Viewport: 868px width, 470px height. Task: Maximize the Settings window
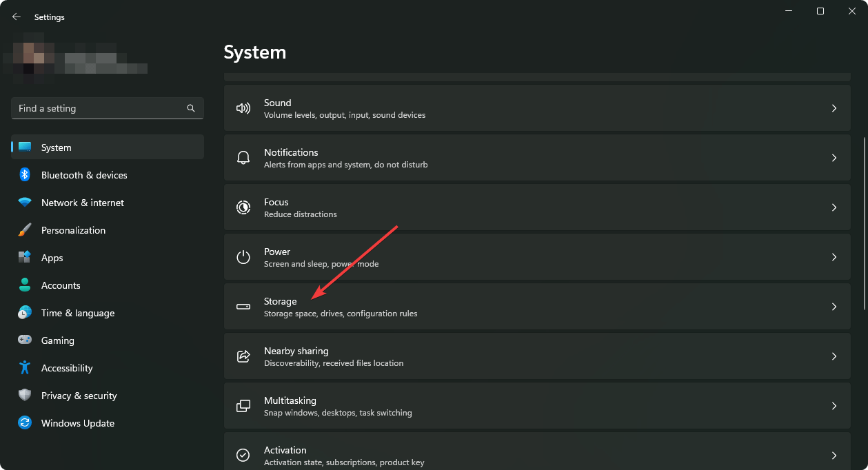(820, 11)
